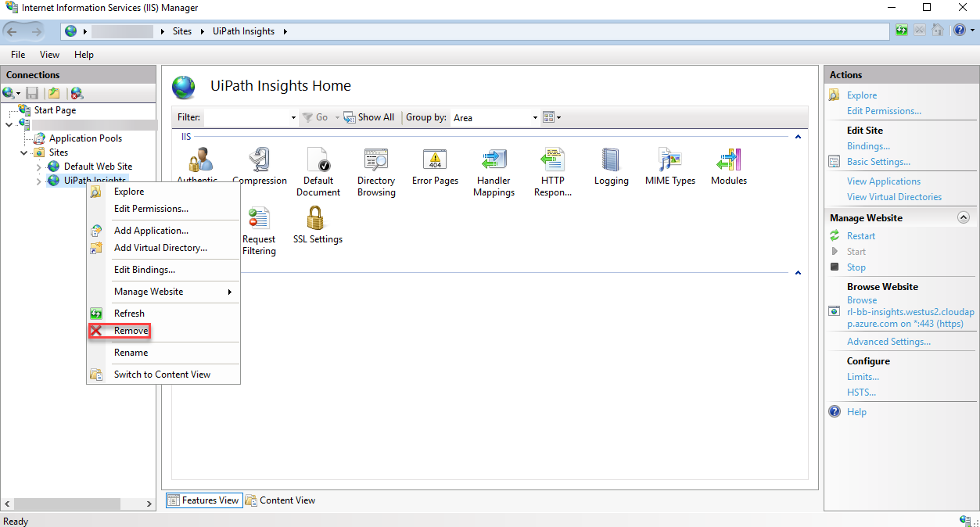This screenshot has height=527, width=980.
Task: Click the Show All filter button
Action: 369,117
